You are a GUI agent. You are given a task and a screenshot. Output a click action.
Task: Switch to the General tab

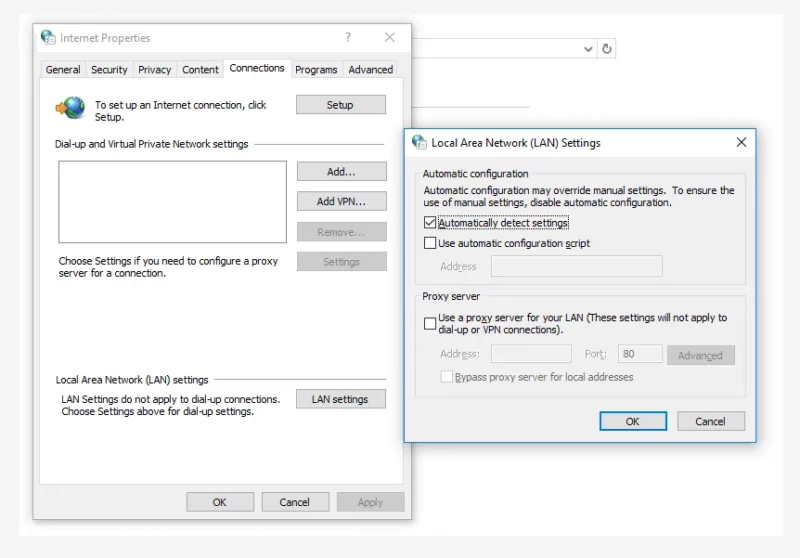[x=63, y=69]
